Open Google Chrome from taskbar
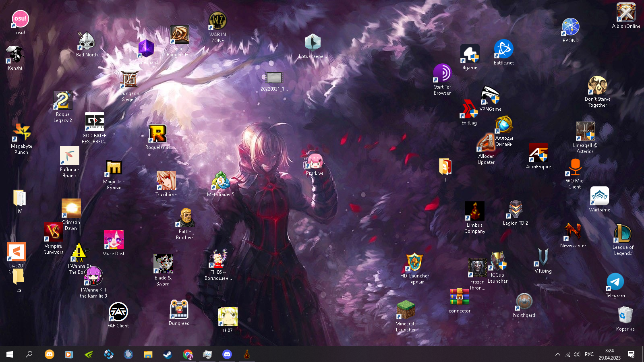 click(x=188, y=354)
